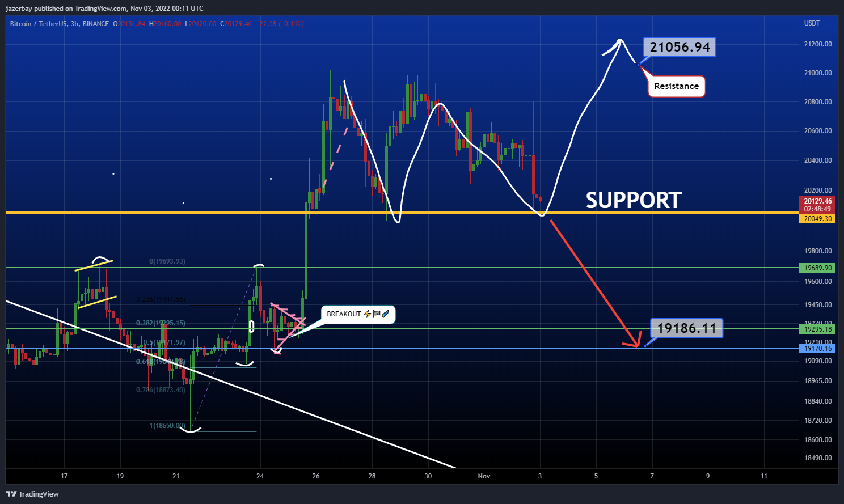Screen dimensions: 844x504
Task: Click the Resistance callout box
Action: [x=677, y=86]
